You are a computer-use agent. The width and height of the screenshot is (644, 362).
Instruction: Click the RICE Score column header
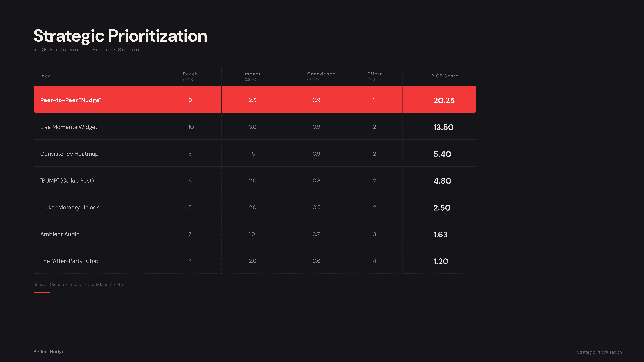pyautogui.click(x=445, y=76)
